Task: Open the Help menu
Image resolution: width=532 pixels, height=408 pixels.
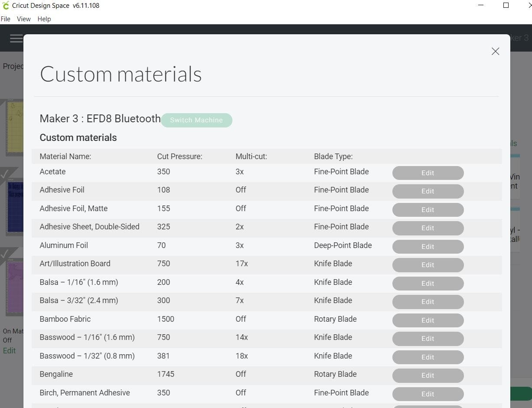Action: click(44, 19)
